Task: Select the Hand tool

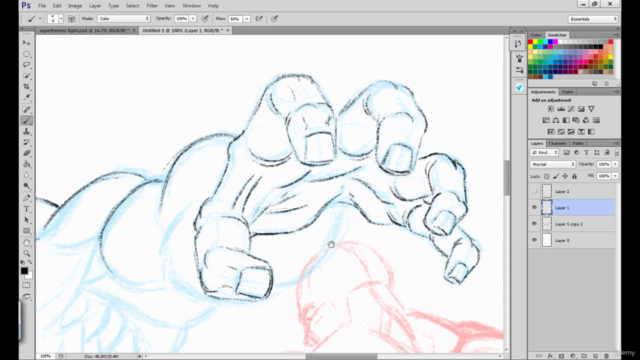Action: click(27, 243)
